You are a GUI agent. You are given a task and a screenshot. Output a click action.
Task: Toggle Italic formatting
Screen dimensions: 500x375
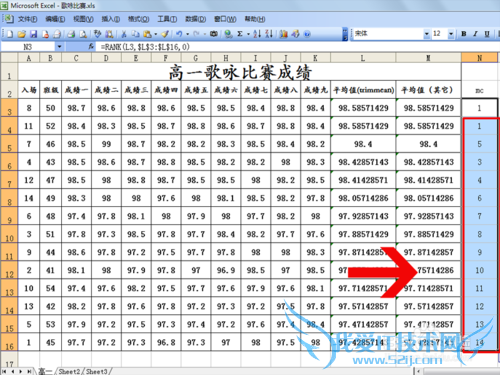(x=475, y=34)
